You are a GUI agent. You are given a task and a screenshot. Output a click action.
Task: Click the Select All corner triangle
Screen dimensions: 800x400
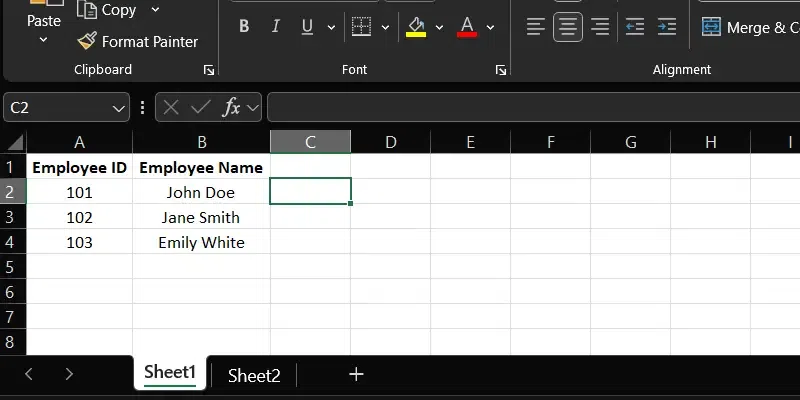tap(14, 142)
